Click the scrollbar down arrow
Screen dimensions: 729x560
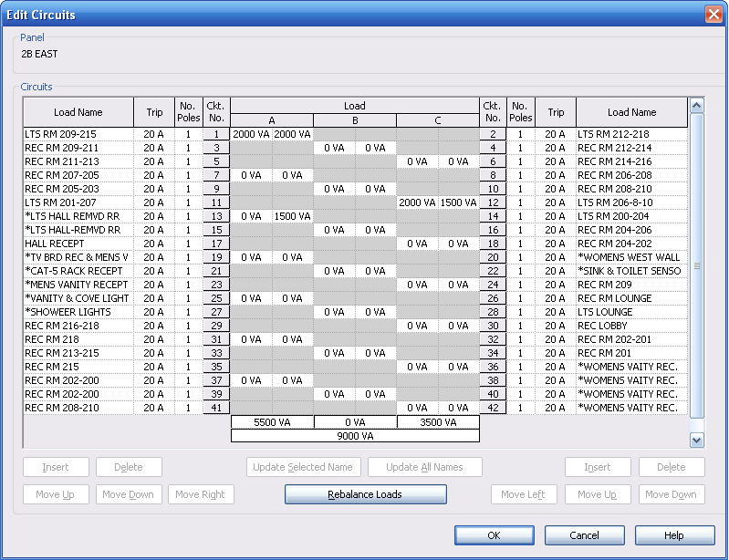696,441
